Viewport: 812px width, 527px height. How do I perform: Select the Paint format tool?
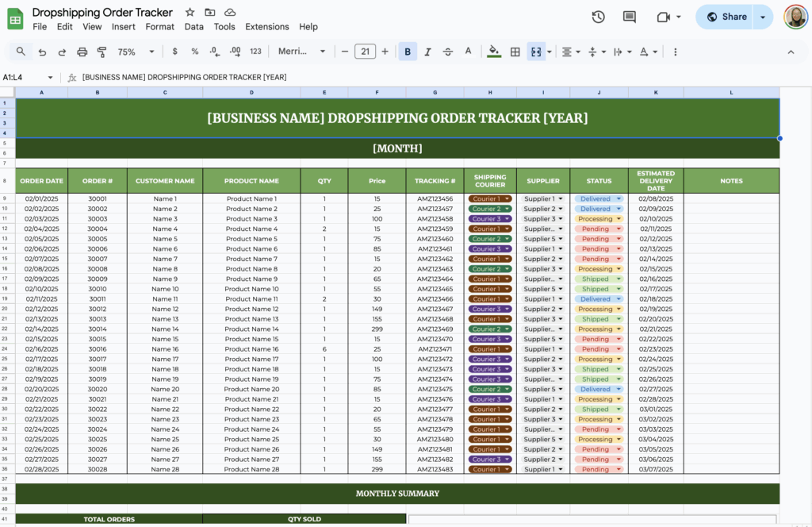pos(102,51)
